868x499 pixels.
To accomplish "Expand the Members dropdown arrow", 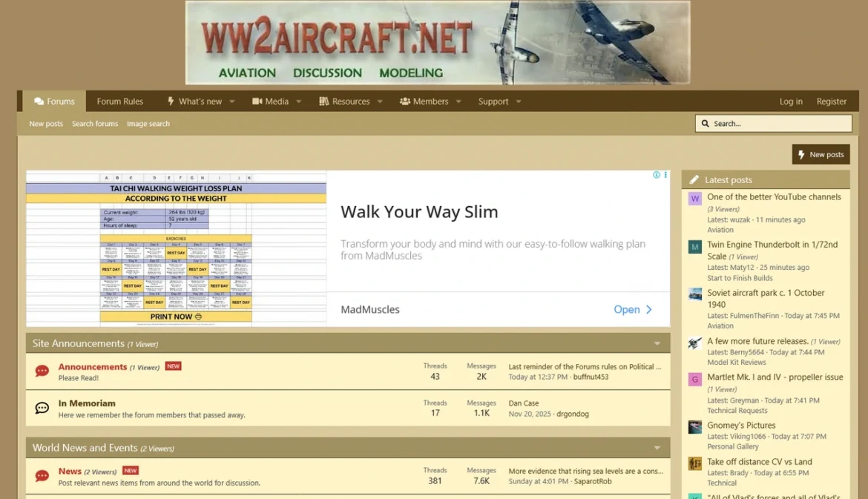I will (458, 102).
